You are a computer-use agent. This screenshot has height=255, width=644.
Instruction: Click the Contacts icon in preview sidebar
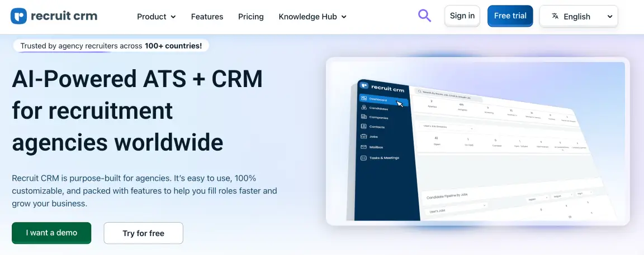[x=363, y=127]
